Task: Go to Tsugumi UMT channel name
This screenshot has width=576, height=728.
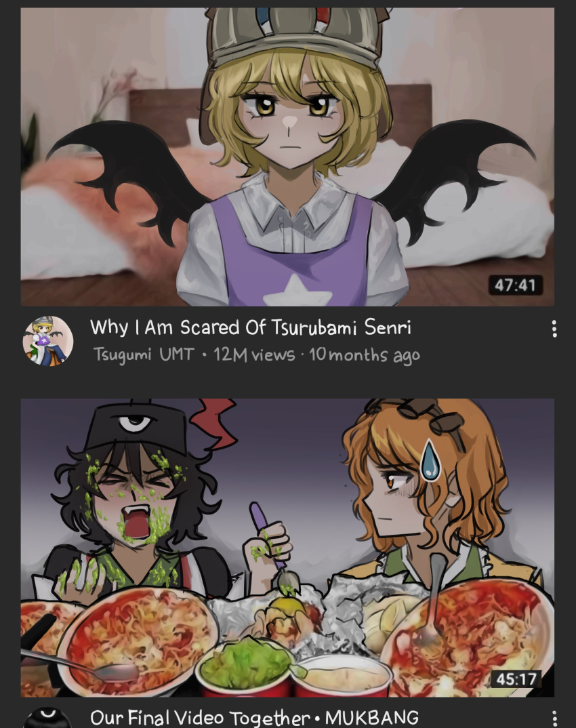Action: coord(144,355)
